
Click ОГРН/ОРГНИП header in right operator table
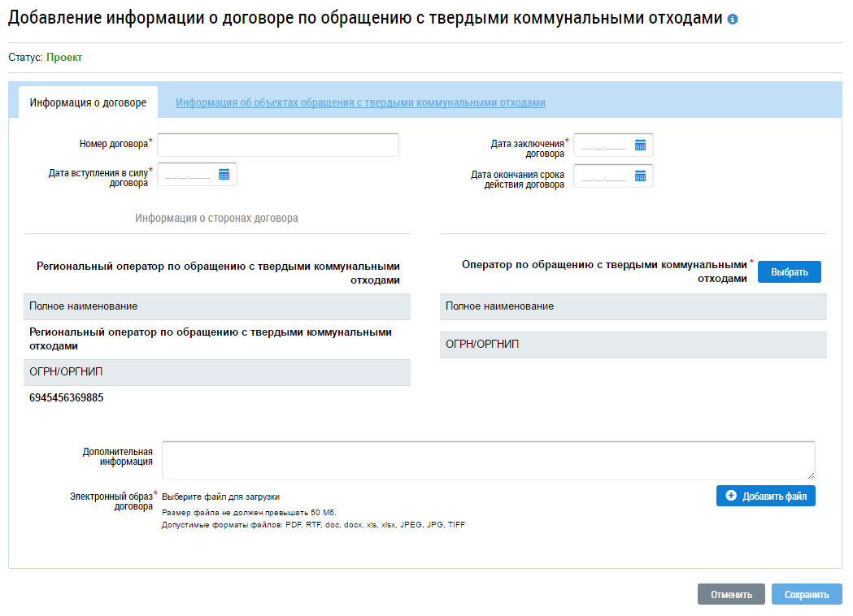(x=482, y=345)
